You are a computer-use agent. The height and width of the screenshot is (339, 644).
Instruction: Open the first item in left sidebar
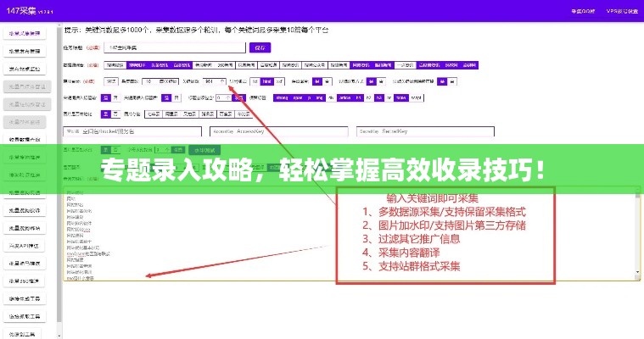[x=25, y=34]
